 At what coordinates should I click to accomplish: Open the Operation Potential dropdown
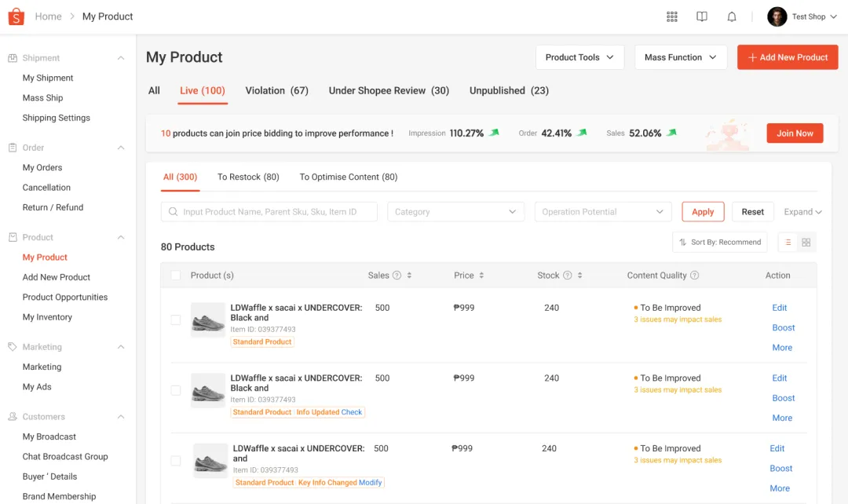[602, 211]
